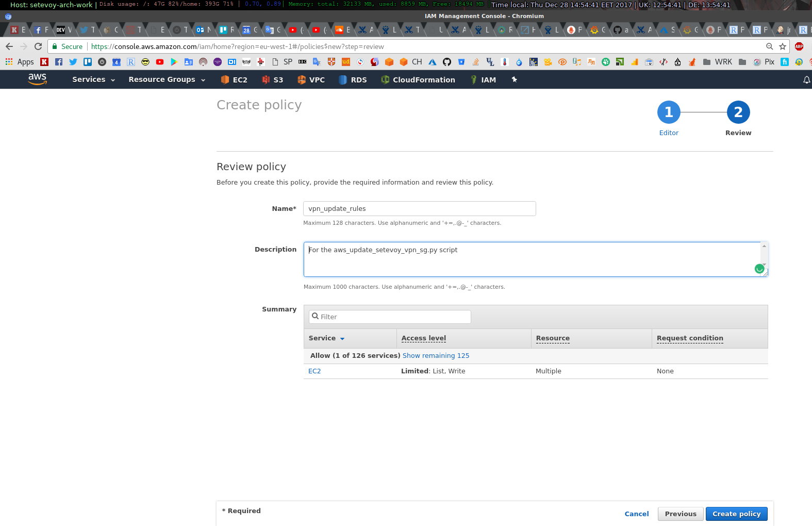The image size is (812, 526).
Task: Reload the current page
Action: tap(38, 46)
